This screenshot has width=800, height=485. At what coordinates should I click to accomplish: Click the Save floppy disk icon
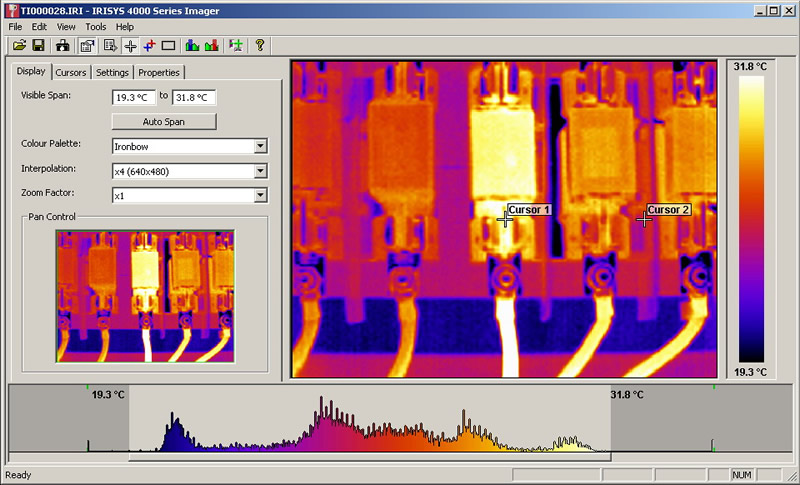pos(38,45)
